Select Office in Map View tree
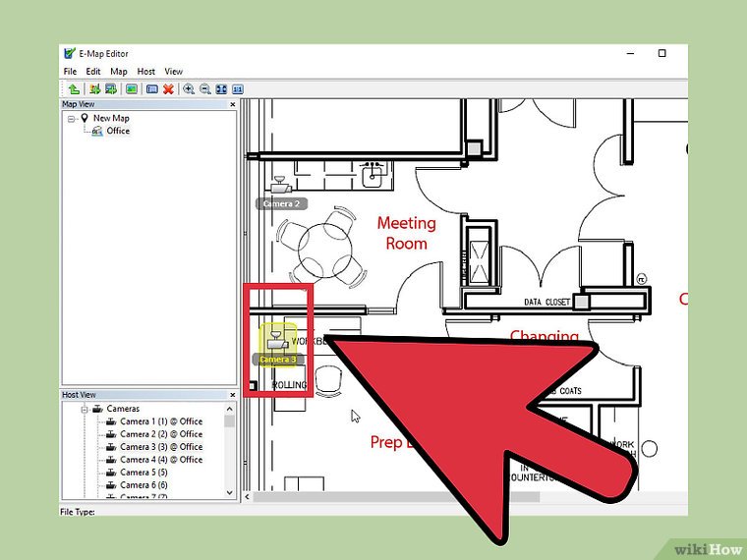 (118, 131)
